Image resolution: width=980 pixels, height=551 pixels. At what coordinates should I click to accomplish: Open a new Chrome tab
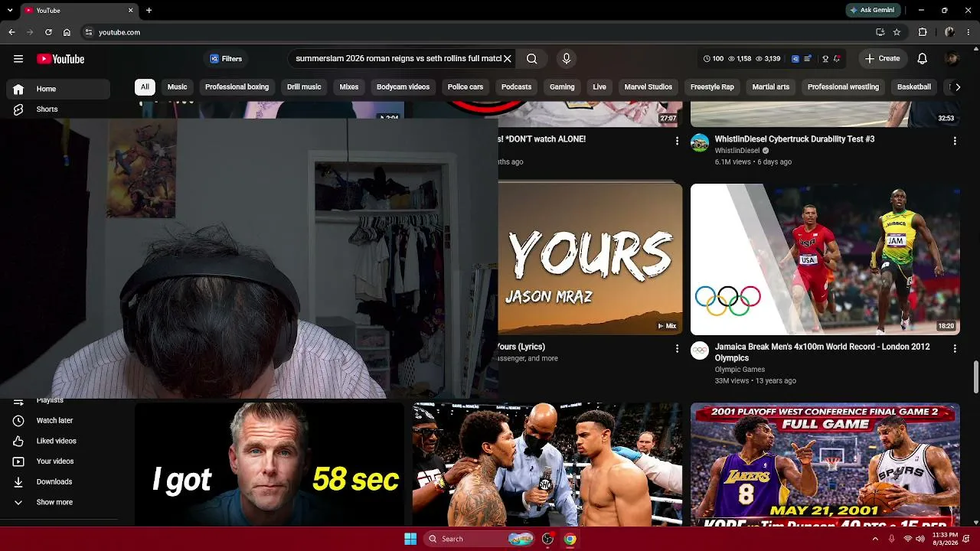pyautogui.click(x=149, y=11)
